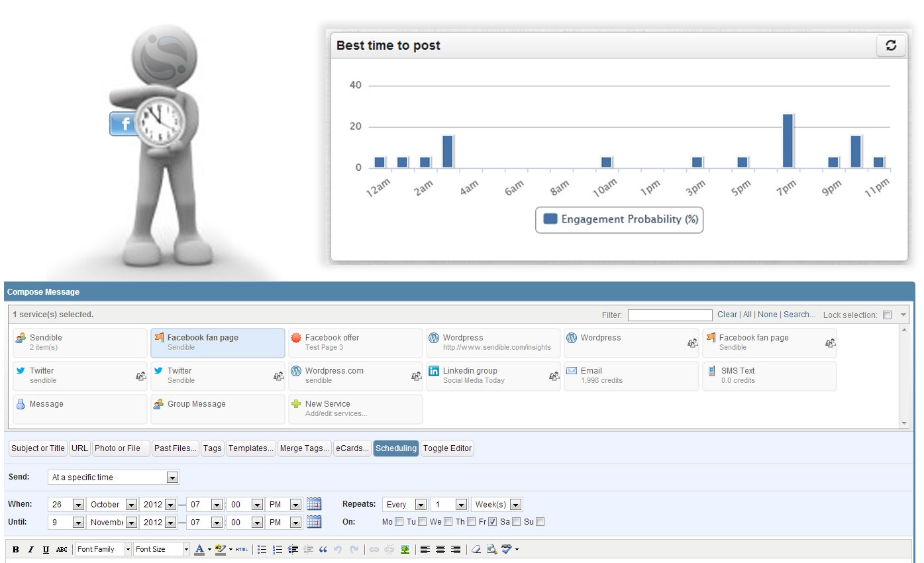Open the When AM/PM dropdown

pos(283,505)
